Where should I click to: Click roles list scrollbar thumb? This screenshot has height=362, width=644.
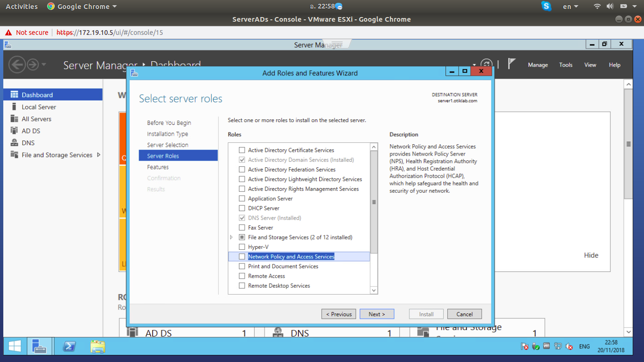pyautogui.click(x=374, y=202)
